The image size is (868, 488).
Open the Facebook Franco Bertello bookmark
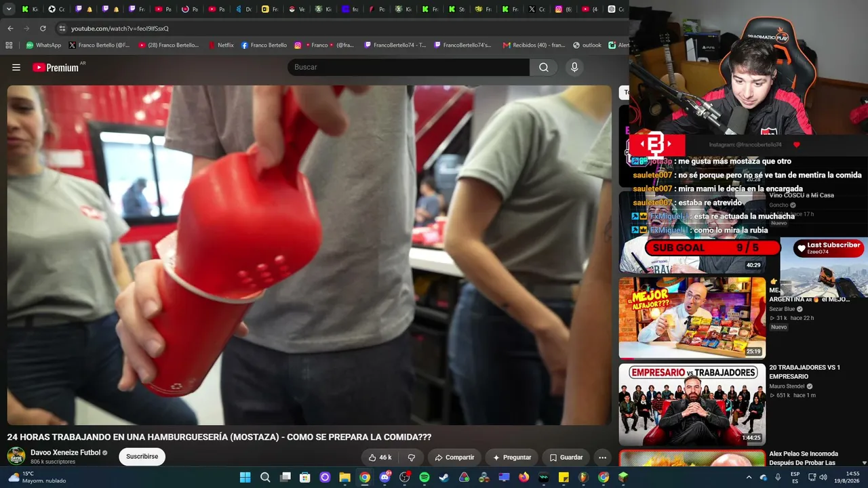[x=264, y=45]
